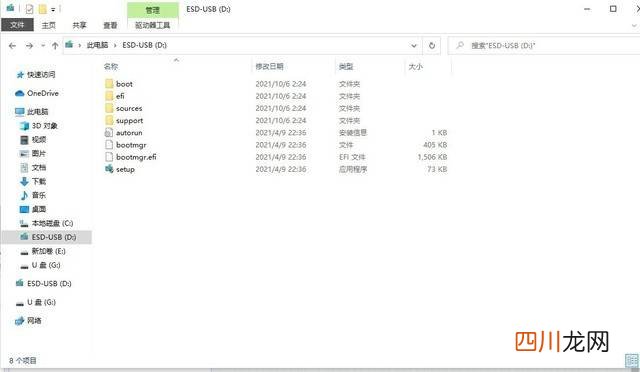
Task: Open the File menu tab
Action: click(17, 25)
